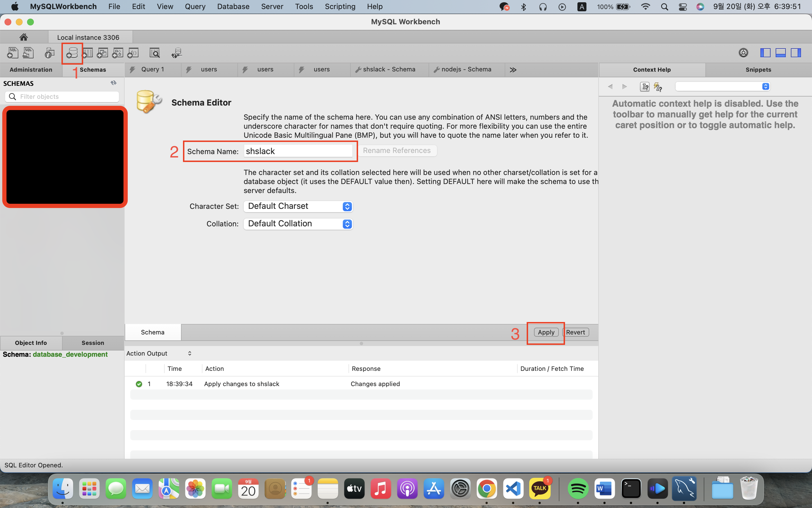Screen dimensions: 812x508
Task: Open the Scripting menu
Action: point(340,6)
